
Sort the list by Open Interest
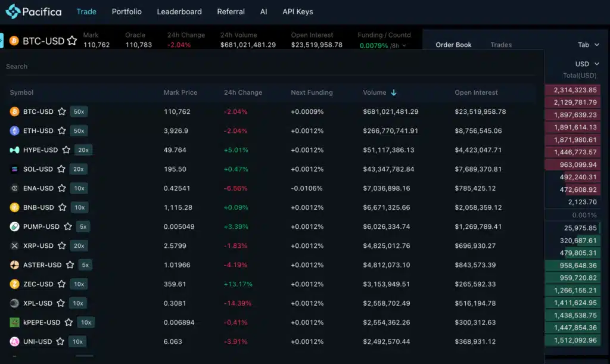[476, 92]
